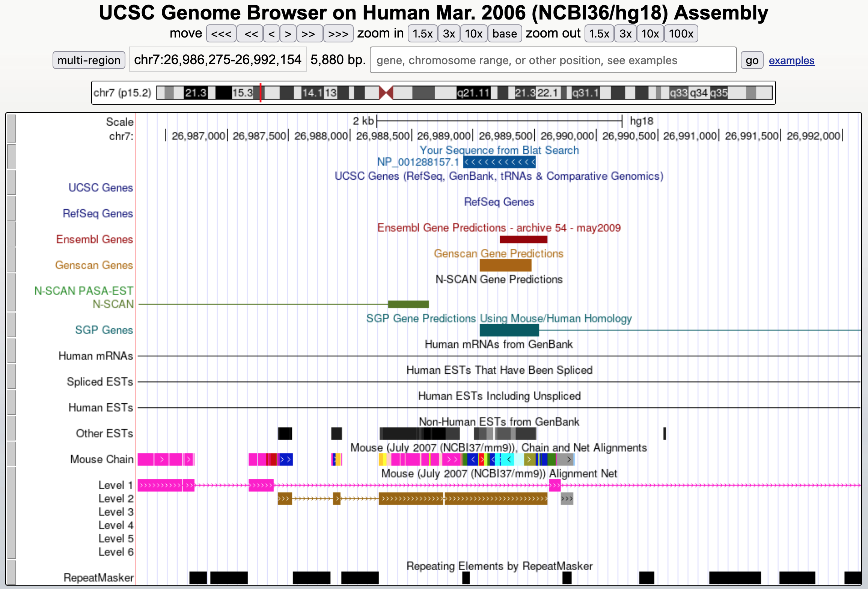Zoom out 100x

(x=681, y=34)
